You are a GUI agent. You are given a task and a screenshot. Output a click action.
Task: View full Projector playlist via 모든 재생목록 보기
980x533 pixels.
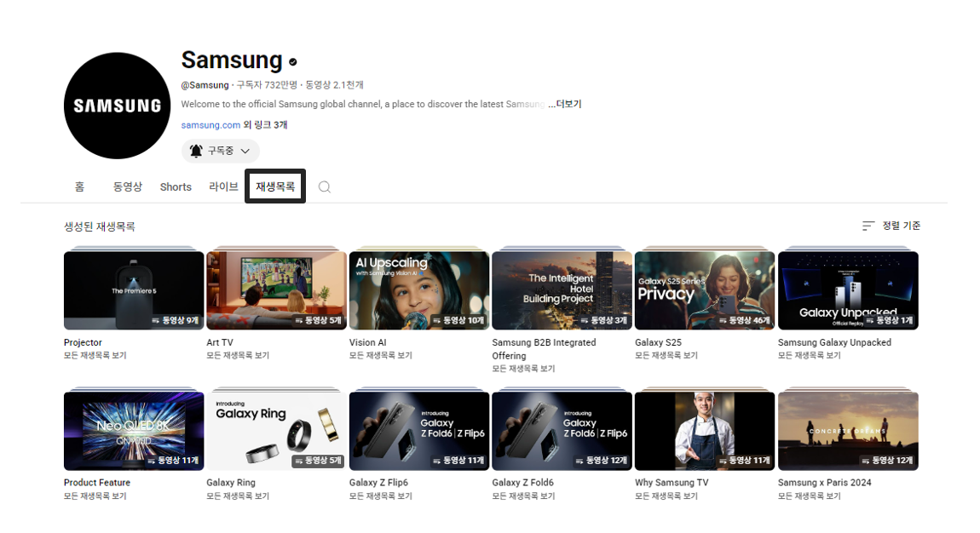point(95,356)
